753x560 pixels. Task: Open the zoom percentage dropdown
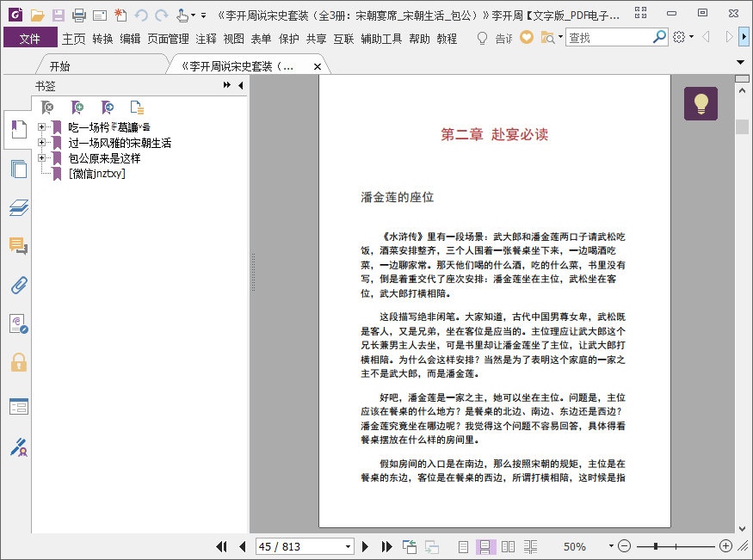pos(611,546)
